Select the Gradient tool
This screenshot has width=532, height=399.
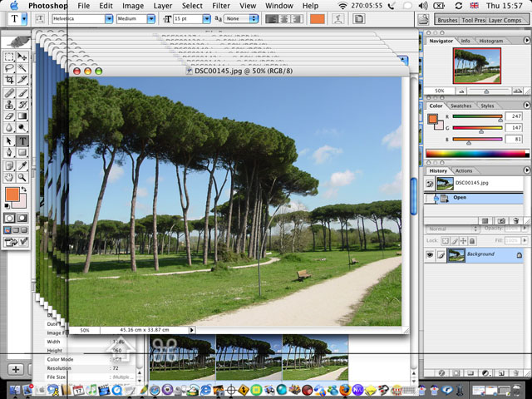tap(22, 116)
